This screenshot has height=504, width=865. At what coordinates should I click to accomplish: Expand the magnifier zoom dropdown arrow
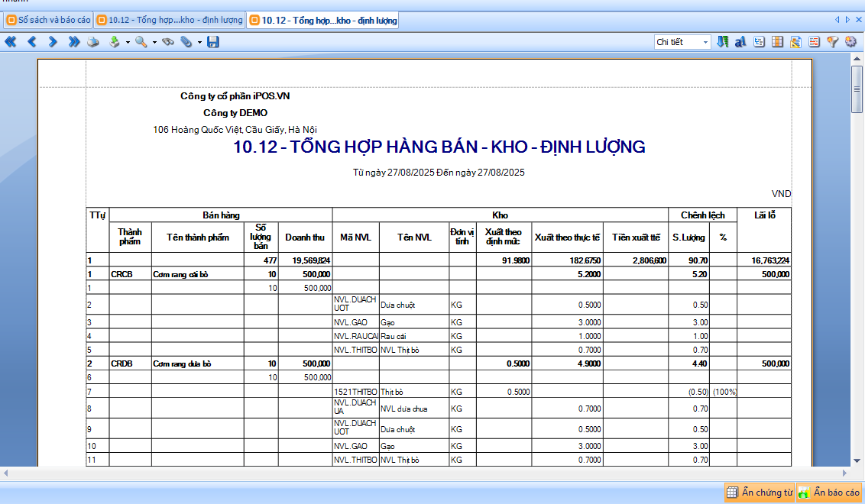click(x=154, y=42)
